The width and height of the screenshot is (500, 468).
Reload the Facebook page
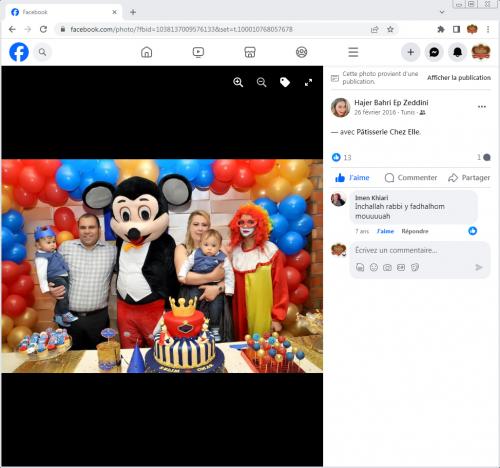click(43, 29)
